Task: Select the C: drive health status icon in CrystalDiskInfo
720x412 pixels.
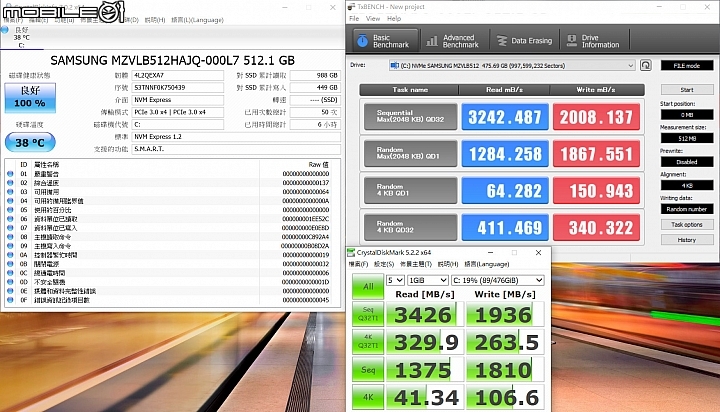Action: click(5, 30)
